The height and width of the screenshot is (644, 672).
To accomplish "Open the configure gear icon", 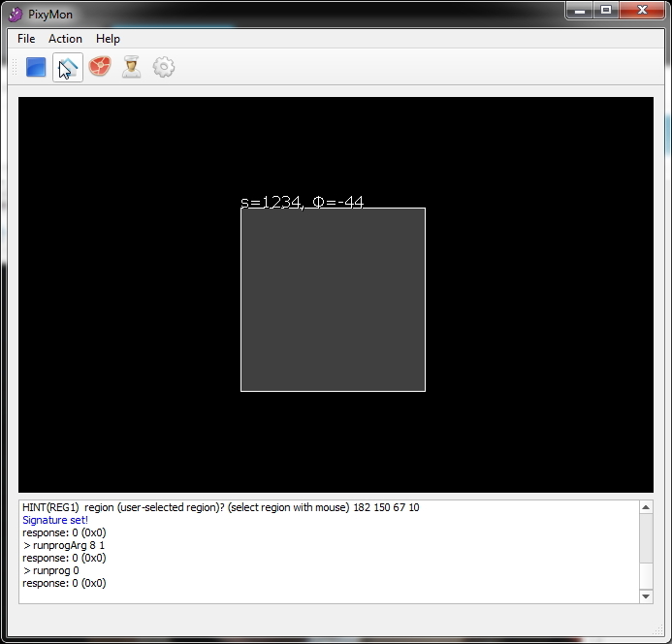I will click(164, 67).
